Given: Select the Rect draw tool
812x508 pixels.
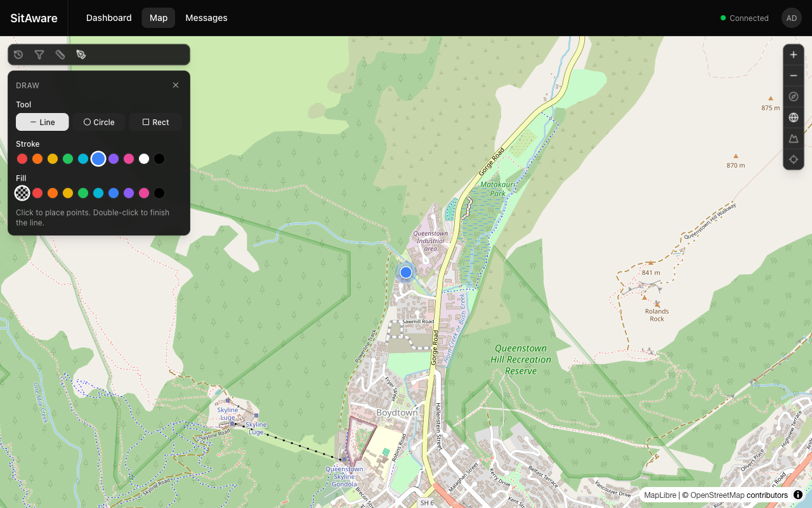Looking at the screenshot, I should [x=155, y=121].
